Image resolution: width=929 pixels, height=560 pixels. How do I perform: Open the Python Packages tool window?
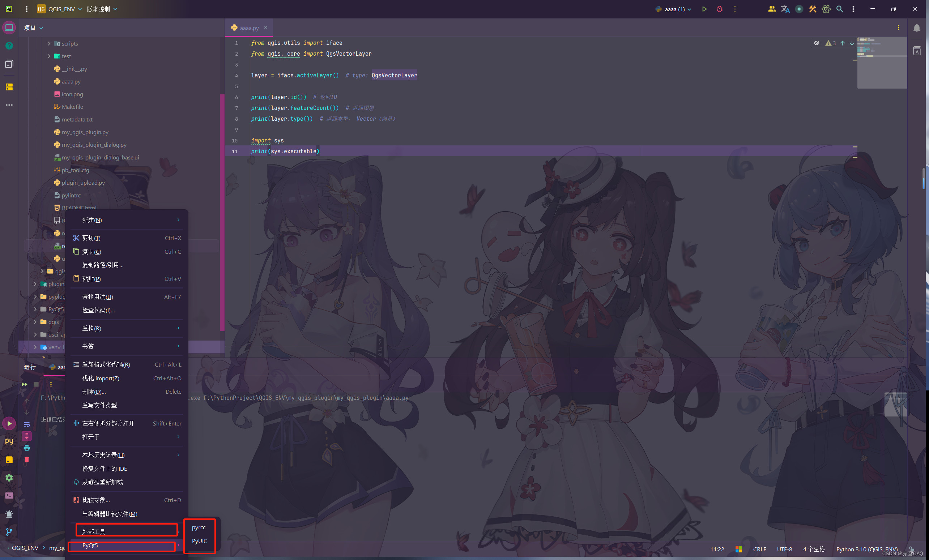tap(9, 460)
